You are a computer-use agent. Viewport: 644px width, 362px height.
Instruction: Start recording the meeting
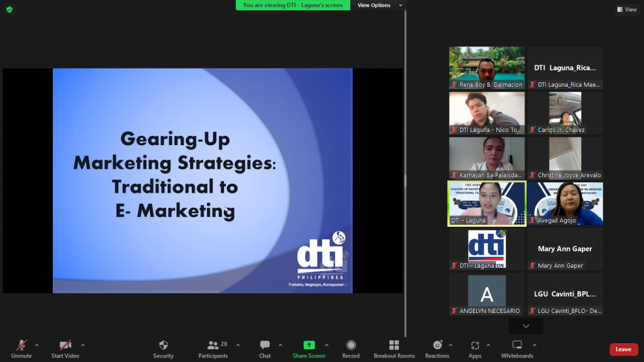coord(351,348)
